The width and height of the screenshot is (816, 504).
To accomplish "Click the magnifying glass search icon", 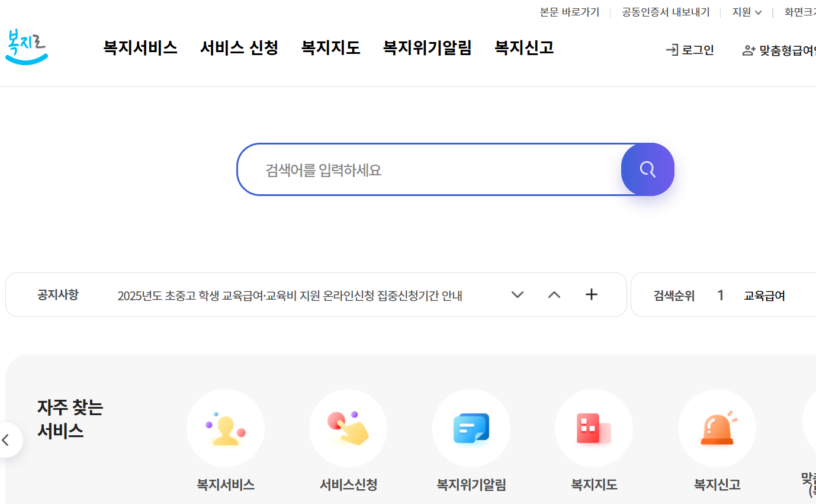I will coord(647,169).
